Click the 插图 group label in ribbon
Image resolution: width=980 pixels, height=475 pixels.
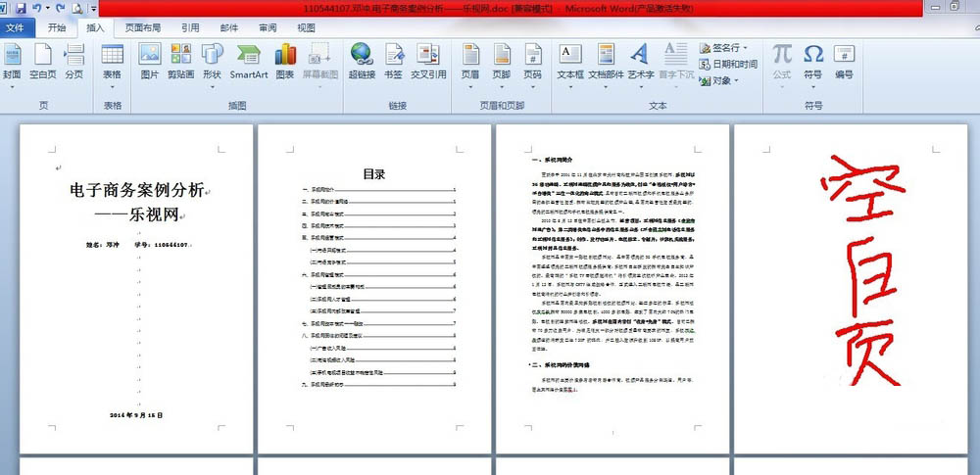click(237, 106)
